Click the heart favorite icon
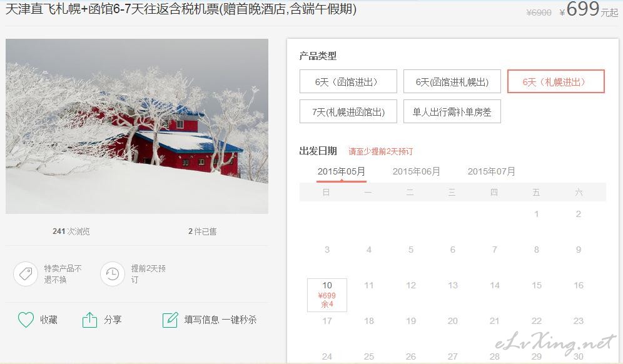 coord(26,320)
